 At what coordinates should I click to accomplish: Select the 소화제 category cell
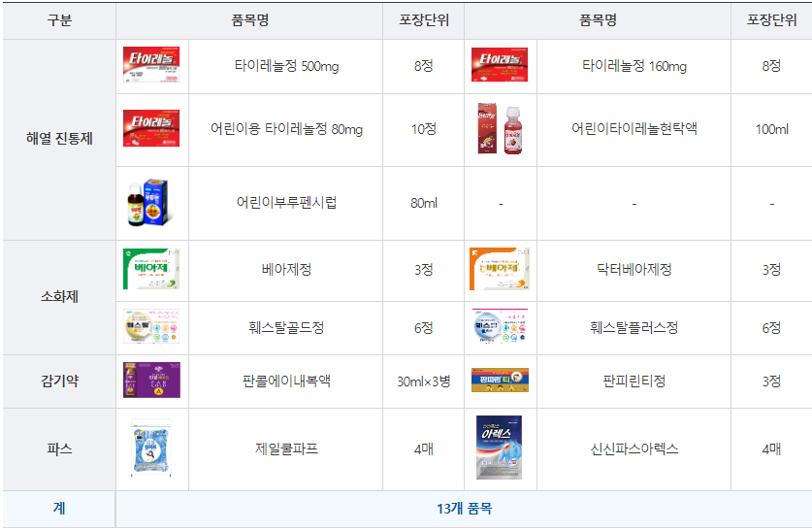pyautogui.click(x=59, y=297)
